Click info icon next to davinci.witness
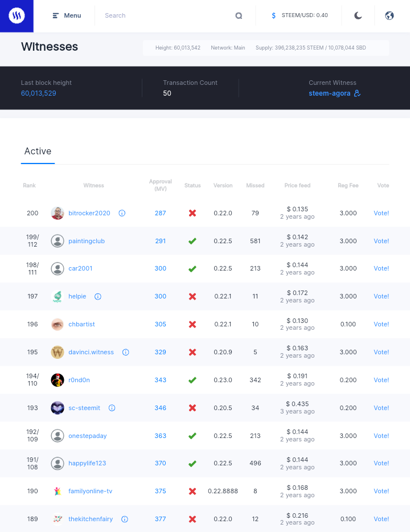This screenshot has height=532, width=410. pyautogui.click(x=125, y=352)
